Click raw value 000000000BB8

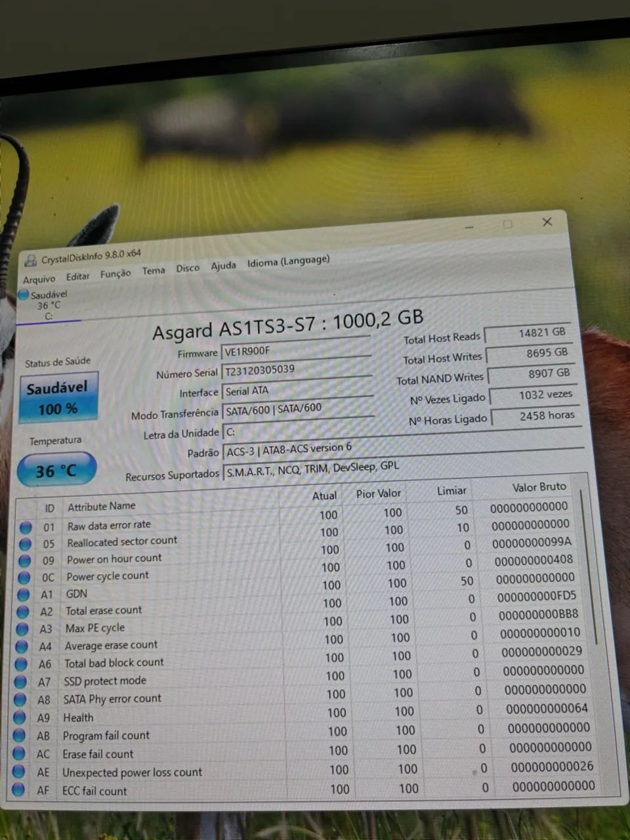(x=539, y=615)
